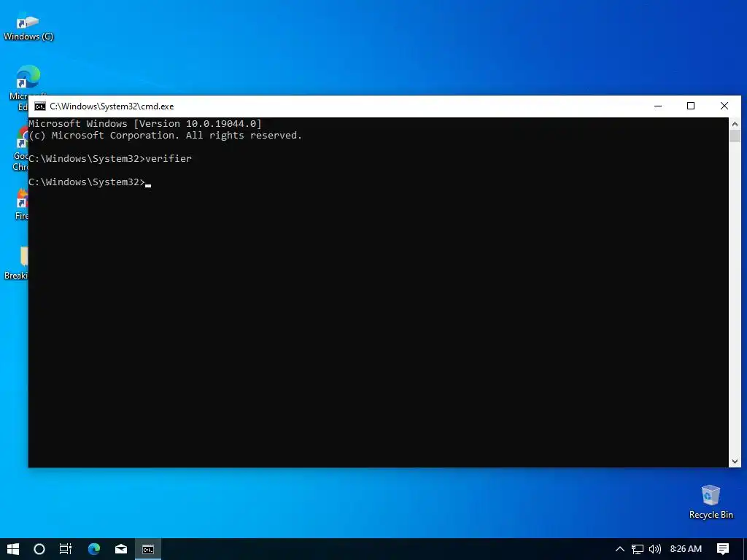Open the network status tray icon
The height and width of the screenshot is (560, 747).
(x=638, y=549)
